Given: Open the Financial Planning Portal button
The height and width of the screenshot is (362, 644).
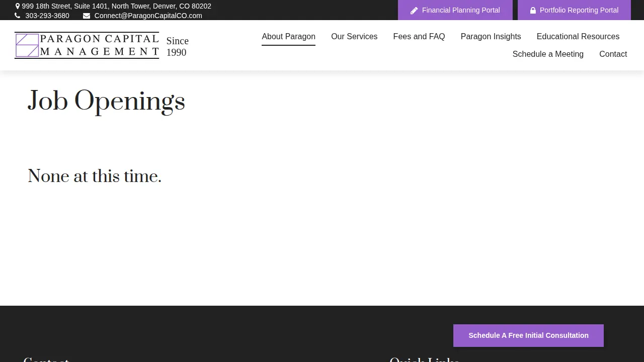Looking at the screenshot, I should 455,10.
